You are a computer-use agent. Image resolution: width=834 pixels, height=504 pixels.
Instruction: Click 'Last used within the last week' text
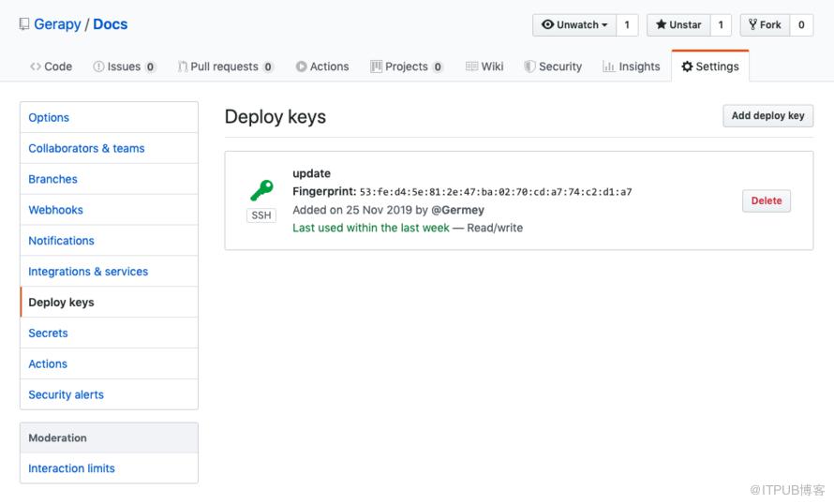click(371, 228)
